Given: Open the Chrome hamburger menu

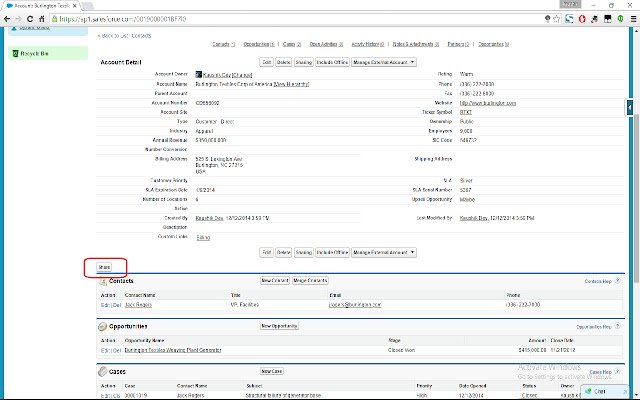Looking at the screenshot, I should (x=633, y=19).
